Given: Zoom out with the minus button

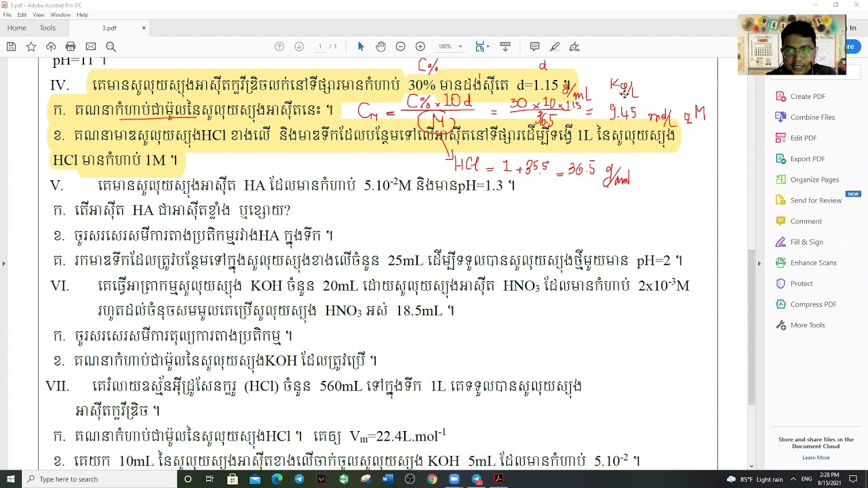Looking at the screenshot, I should (401, 47).
